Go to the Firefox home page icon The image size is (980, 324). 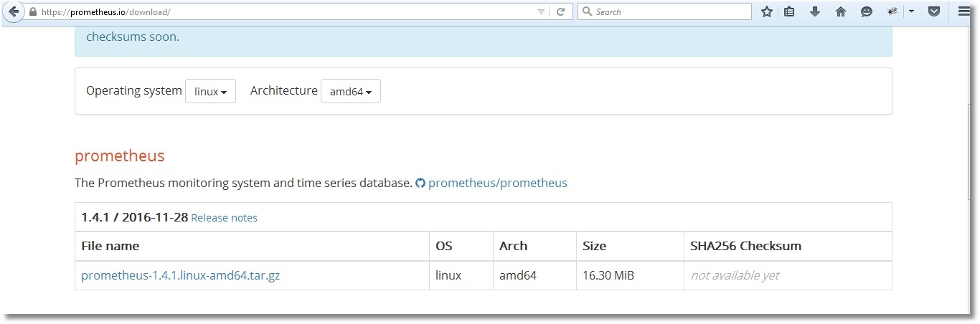coord(841,12)
